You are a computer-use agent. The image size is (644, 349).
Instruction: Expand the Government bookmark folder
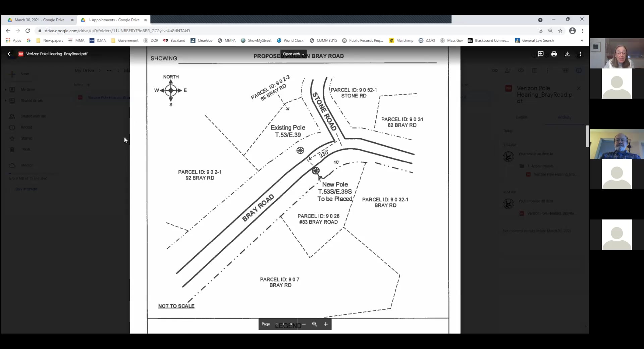click(x=125, y=40)
